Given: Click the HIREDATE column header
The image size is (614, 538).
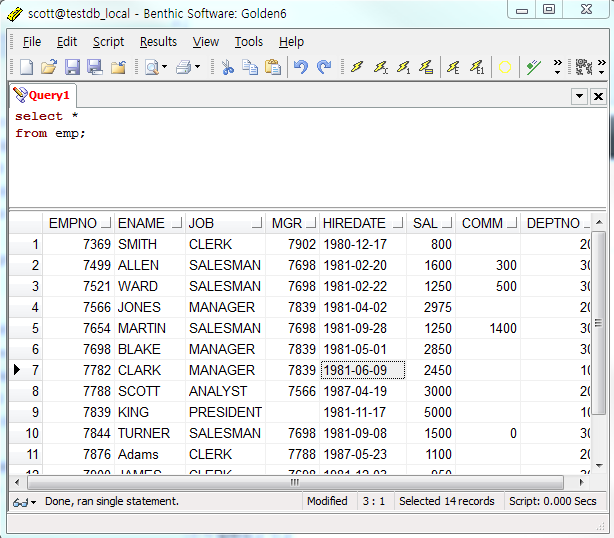Looking at the screenshot, I should click(x=354, y=223).
